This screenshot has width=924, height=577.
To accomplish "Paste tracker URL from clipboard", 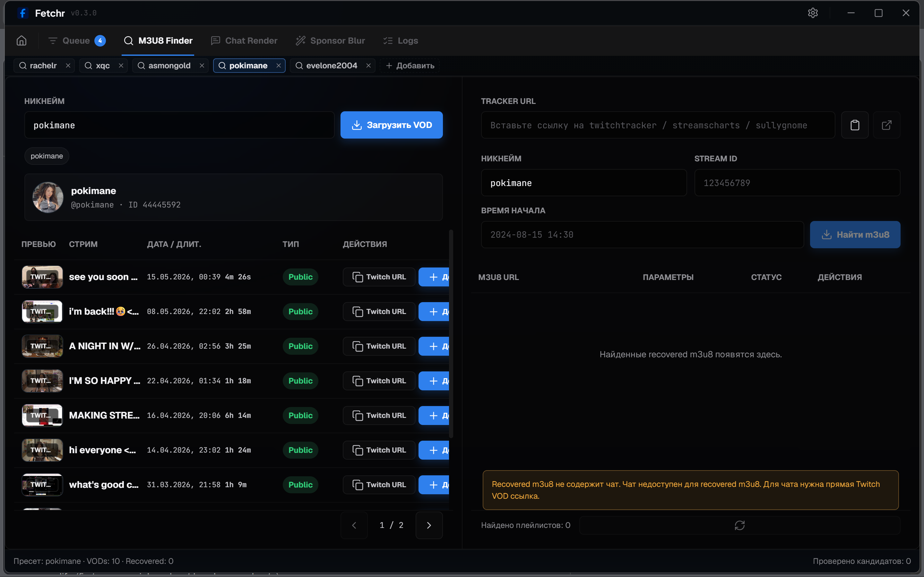I will [855, 125].
